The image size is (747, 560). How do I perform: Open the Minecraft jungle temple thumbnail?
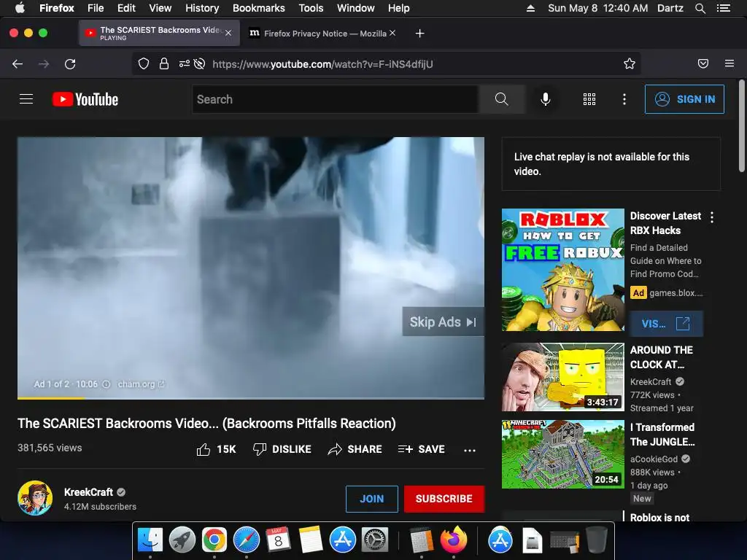click(x=562, y=454)
